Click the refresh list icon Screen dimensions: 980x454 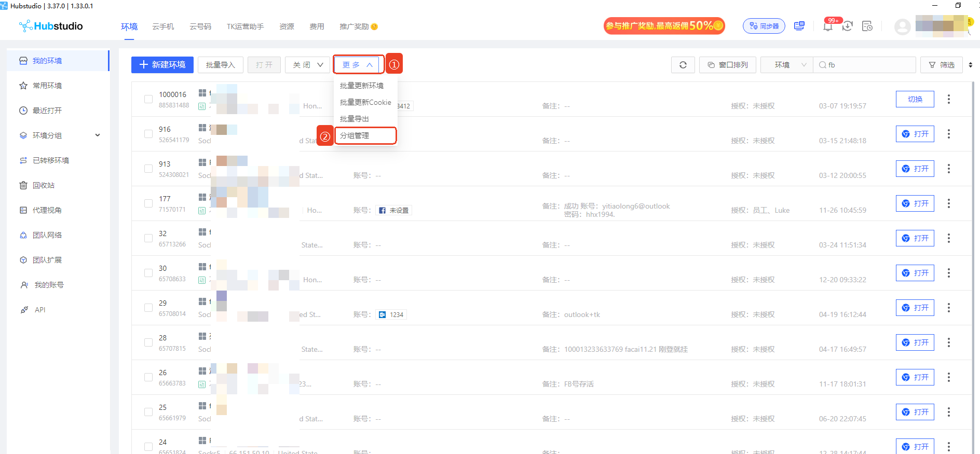click(683, 65)
